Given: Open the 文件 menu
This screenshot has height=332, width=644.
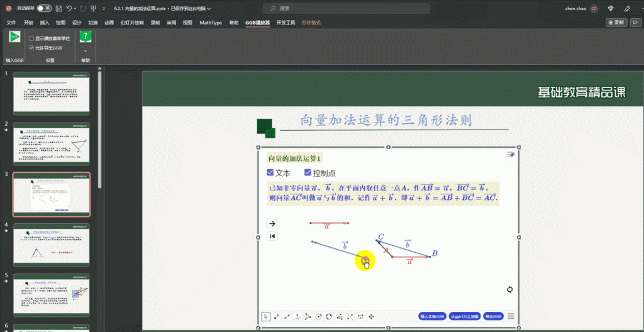Looking at the screenshot, I should pyautogui.click(x=11, y=23).
